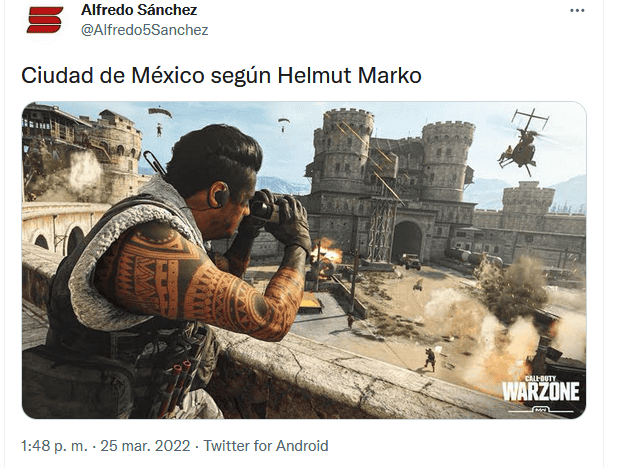
Task: Click the helicopter in the image
Action: click(x=524, y=143)
